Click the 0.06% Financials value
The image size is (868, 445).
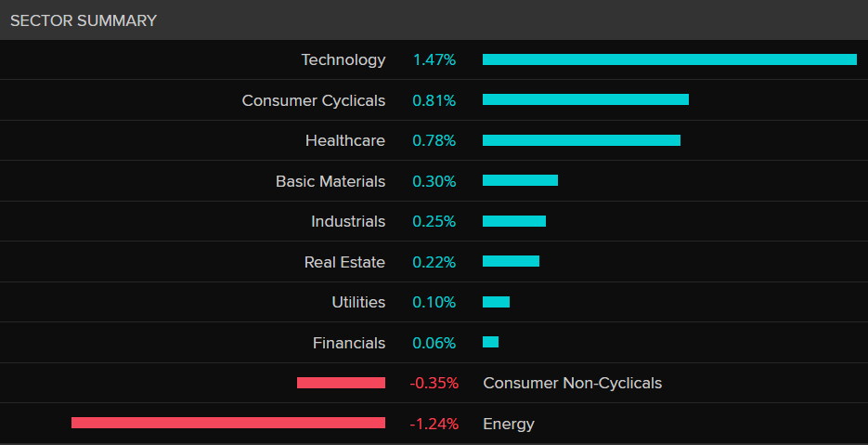pyautogui.click(x=434, y=343)
